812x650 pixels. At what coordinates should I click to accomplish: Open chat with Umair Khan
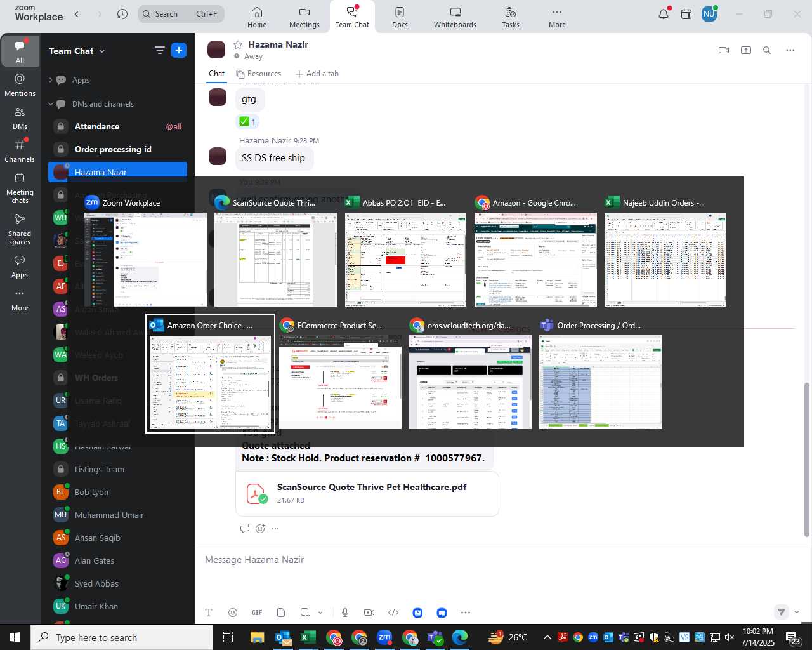point(117,606)
